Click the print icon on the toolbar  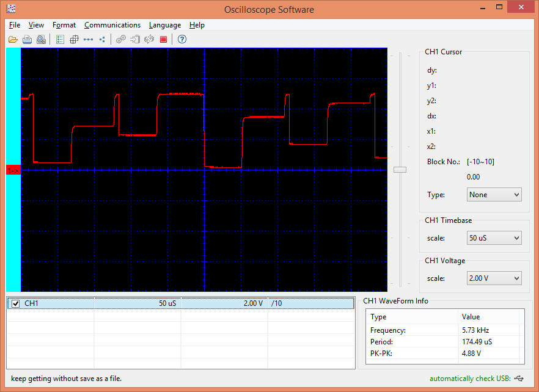(x=27, y=39)
